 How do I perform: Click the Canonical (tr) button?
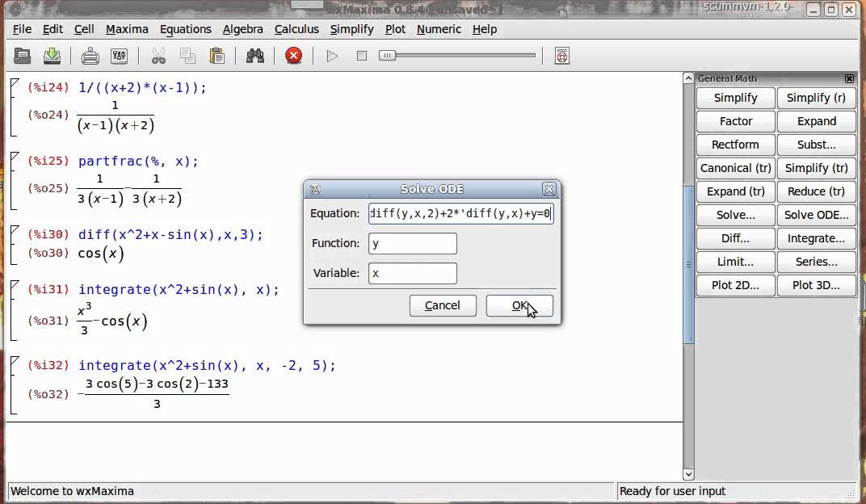pos(736,168)
